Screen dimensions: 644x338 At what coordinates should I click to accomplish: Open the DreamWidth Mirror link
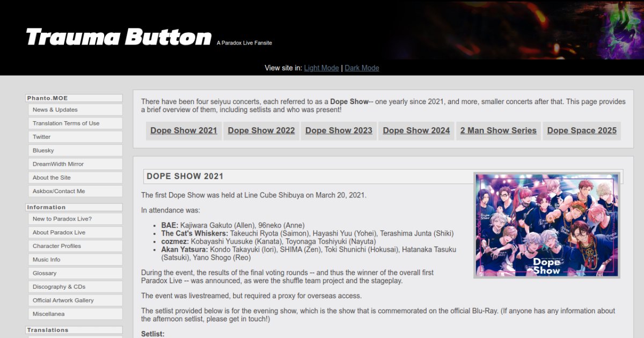click(58, 164)
